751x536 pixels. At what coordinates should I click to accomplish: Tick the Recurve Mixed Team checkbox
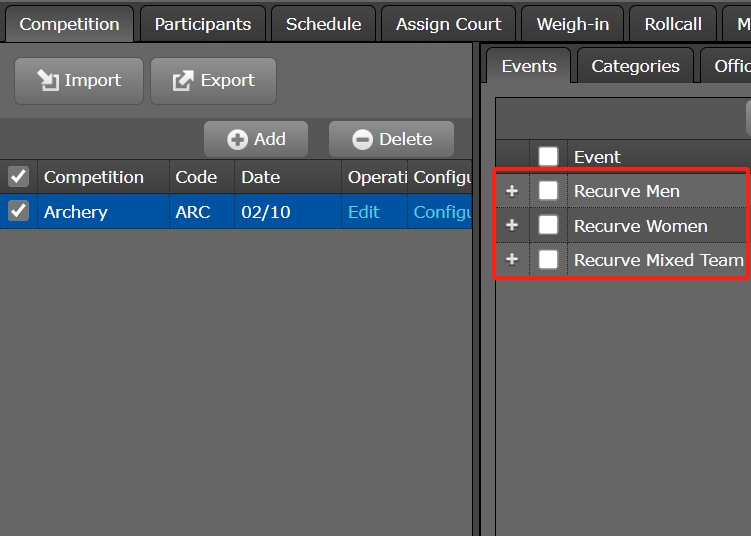point(548,260)
